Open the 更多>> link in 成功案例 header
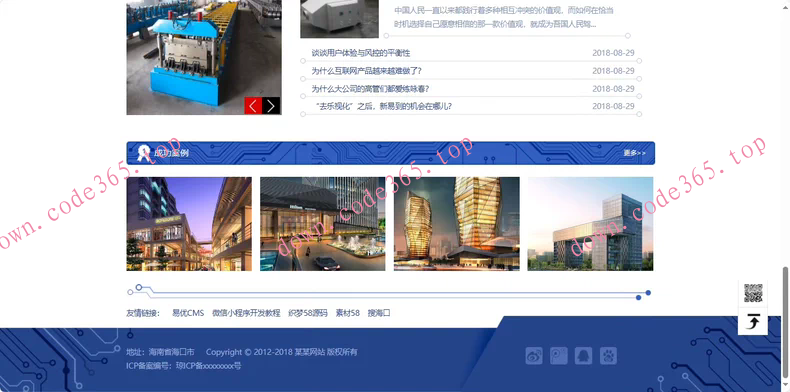 pos(634,153)
